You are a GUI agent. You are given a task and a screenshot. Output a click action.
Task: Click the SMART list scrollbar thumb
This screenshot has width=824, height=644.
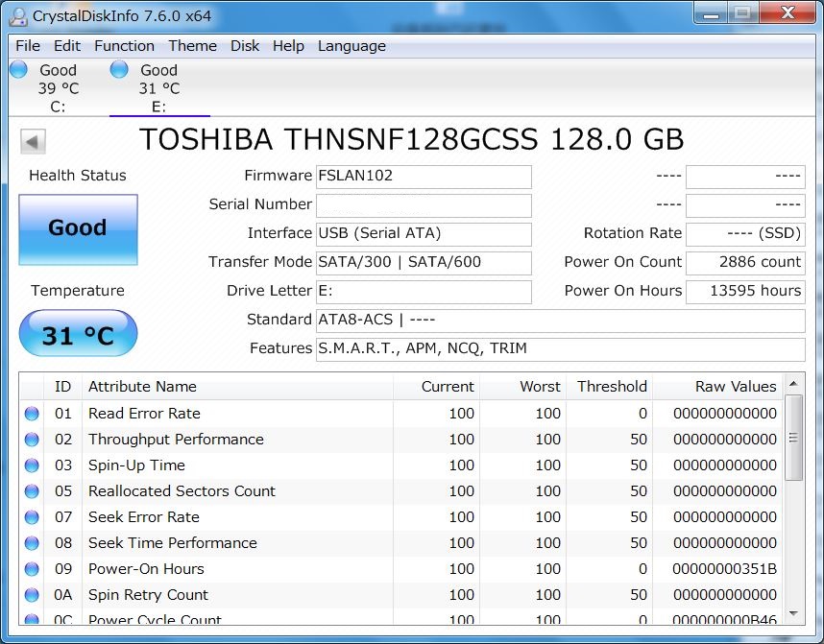coord(793,438)
